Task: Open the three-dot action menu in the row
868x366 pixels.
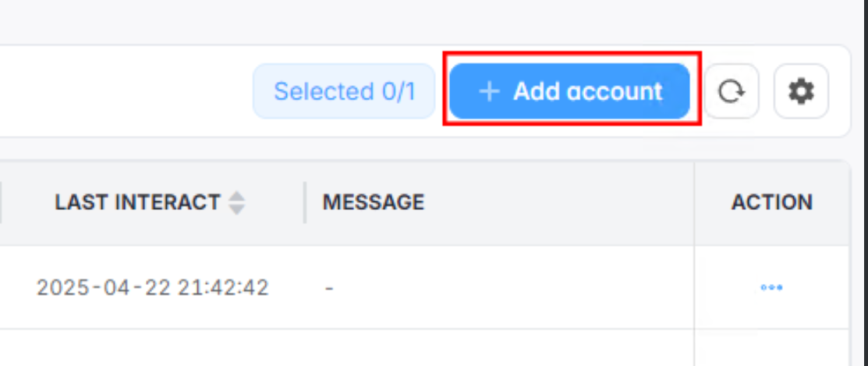Action: [x=771, y=287]
